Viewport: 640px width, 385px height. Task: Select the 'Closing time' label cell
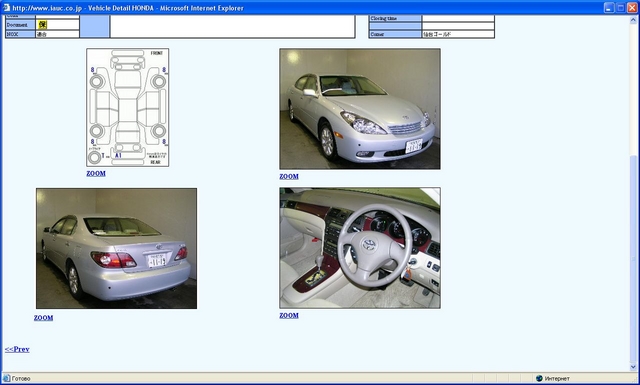[x=395, y=18]
